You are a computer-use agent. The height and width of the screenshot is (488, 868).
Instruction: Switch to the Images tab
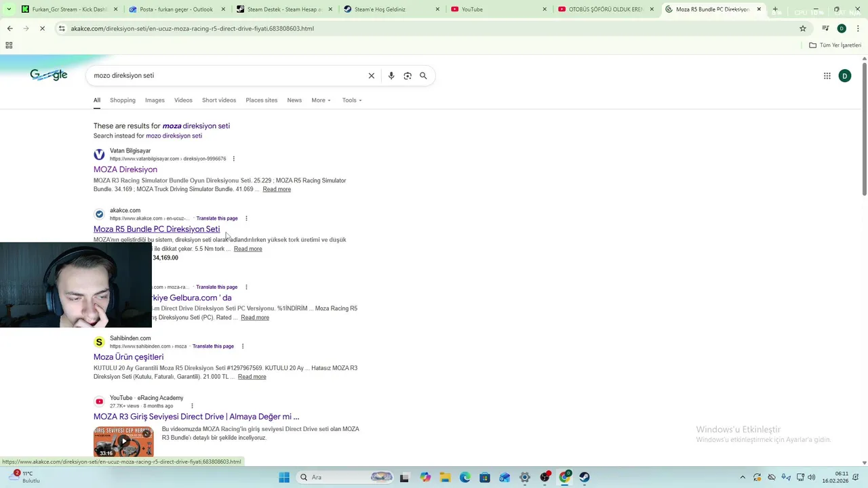click(155, 100)
